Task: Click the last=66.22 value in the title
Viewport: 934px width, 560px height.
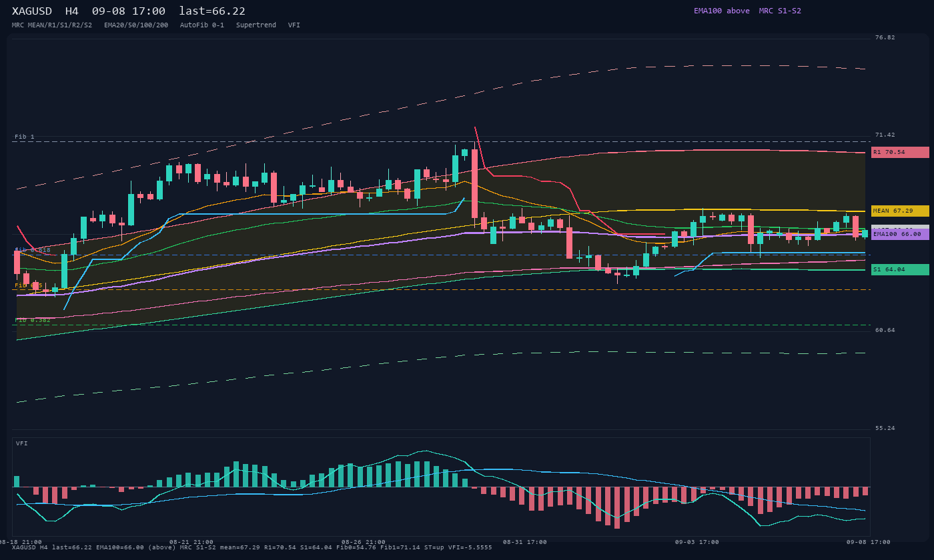Action: 212,11
